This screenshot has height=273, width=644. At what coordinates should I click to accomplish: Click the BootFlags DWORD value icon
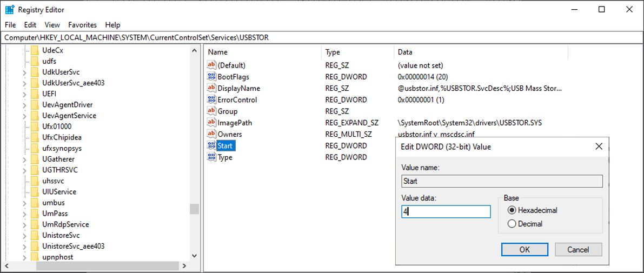point(211,77)
